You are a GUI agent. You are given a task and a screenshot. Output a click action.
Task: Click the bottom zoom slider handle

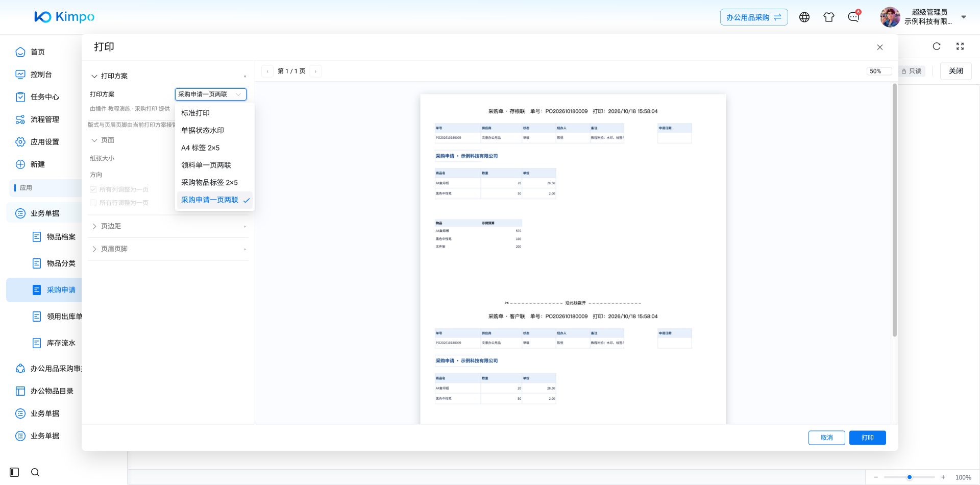910,477
